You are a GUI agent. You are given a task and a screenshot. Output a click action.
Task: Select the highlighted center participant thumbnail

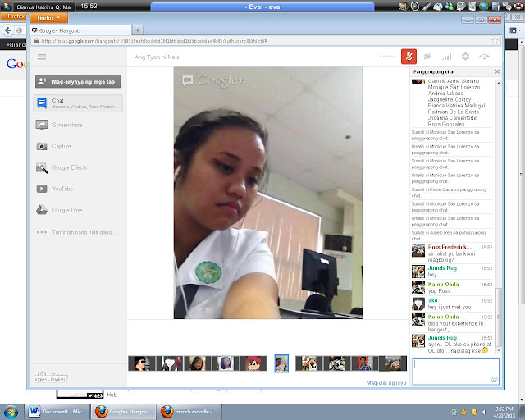click(x=281, y=363)
